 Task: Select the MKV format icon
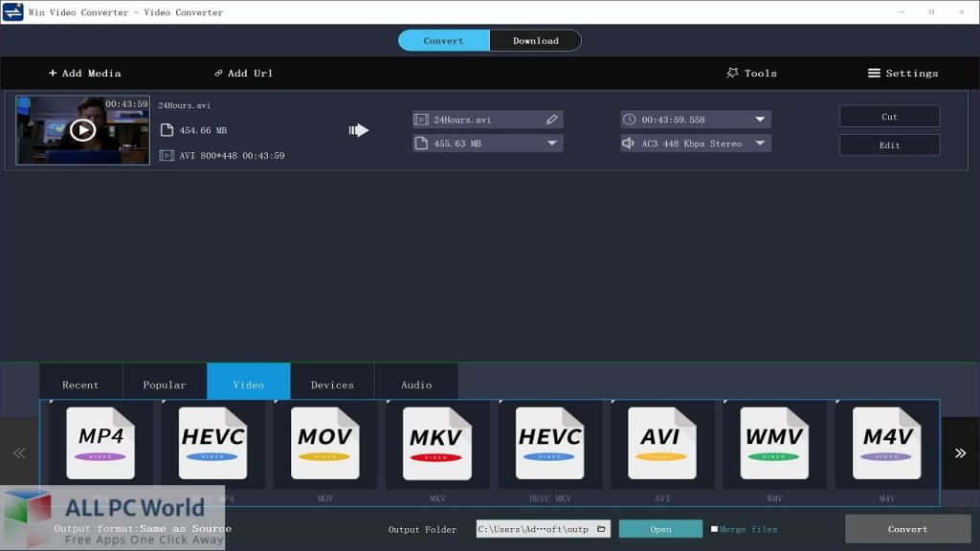point(437,443)
